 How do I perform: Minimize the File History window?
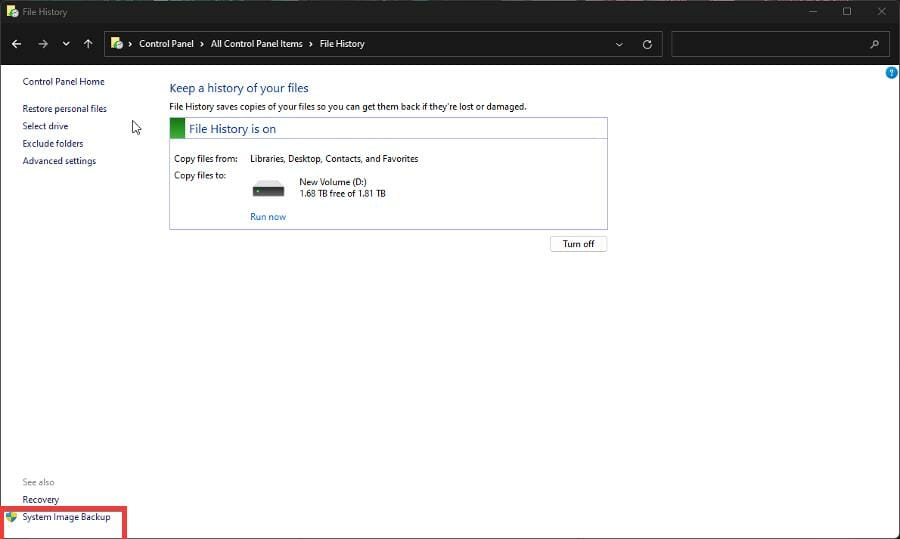click(x=813, y=11)
